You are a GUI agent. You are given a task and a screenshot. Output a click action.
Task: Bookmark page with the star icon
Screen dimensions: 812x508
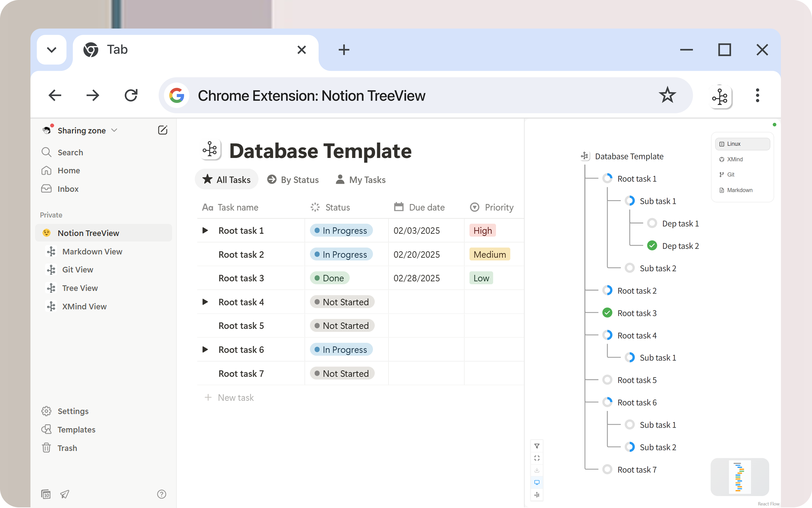(x=667, y=95)
